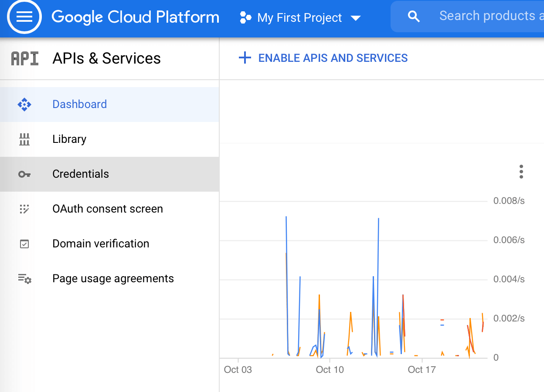Expand the project dropdown arrow
The image size is (544, 392).
pyautogui.click(x=356, y=18)
